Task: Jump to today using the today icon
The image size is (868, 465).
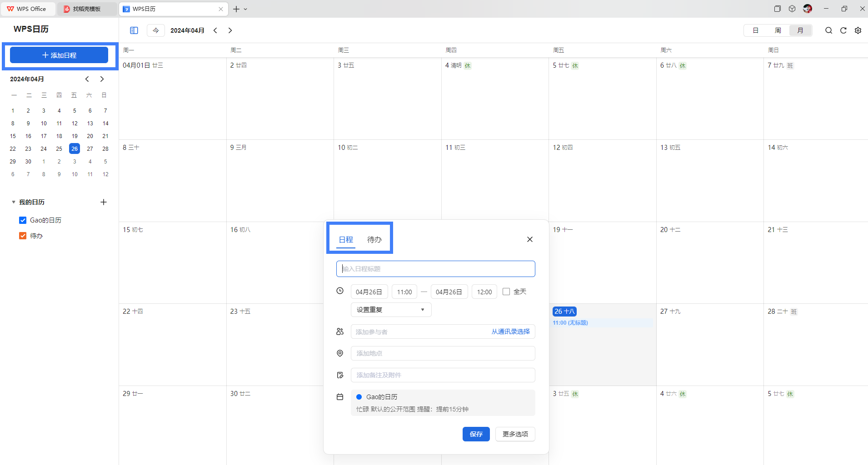Action: pos(156,30)
